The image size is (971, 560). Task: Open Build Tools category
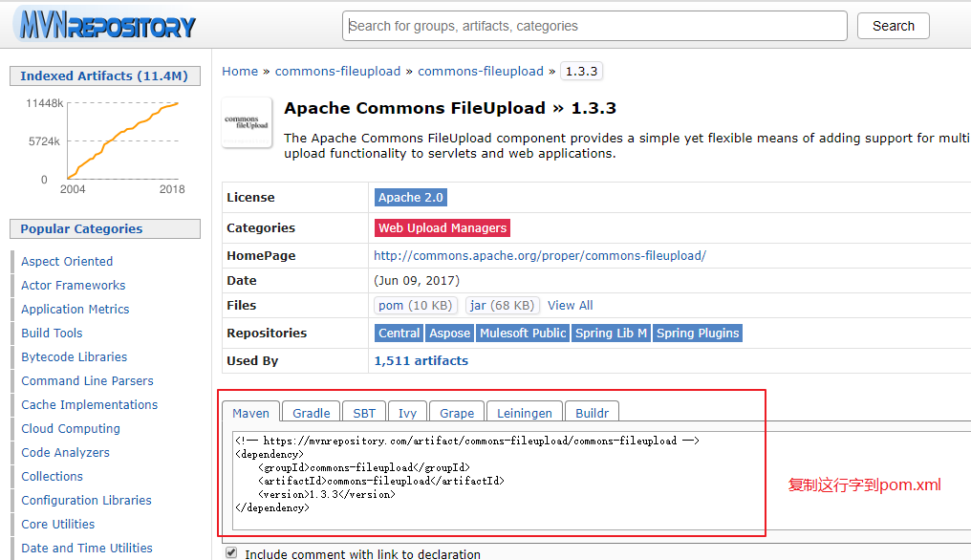[x=52, y=334]
